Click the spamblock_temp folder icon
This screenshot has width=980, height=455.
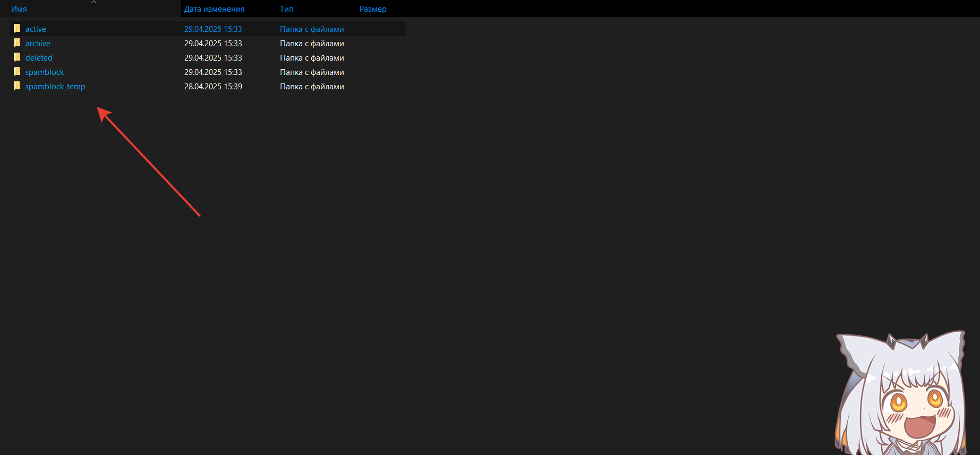[17, 86]
